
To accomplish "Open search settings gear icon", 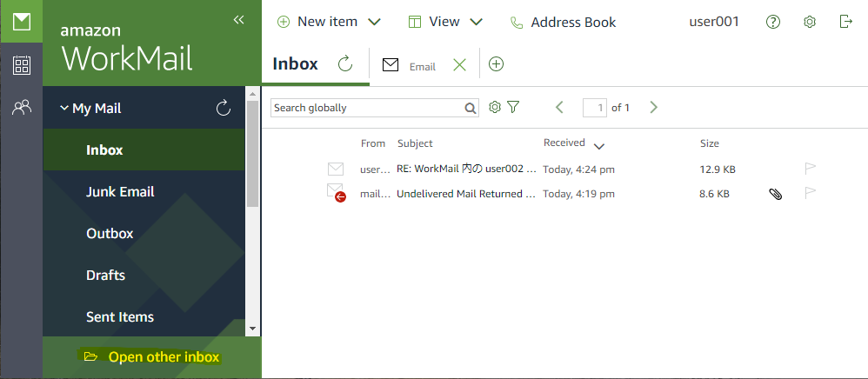I will [x=495, y=107].
